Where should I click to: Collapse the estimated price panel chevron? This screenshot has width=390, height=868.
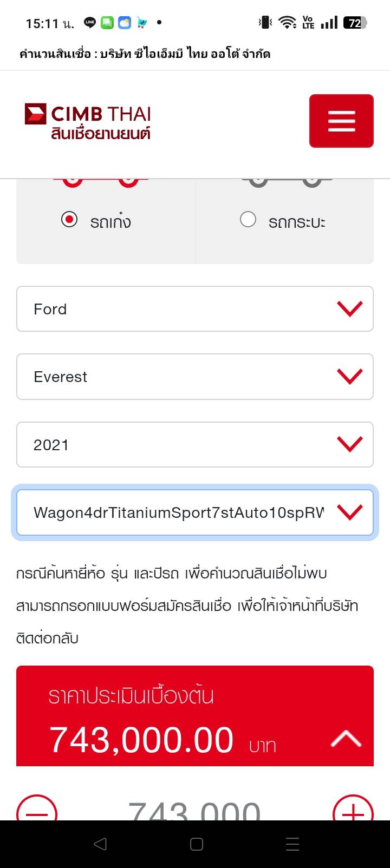point(346,739)
